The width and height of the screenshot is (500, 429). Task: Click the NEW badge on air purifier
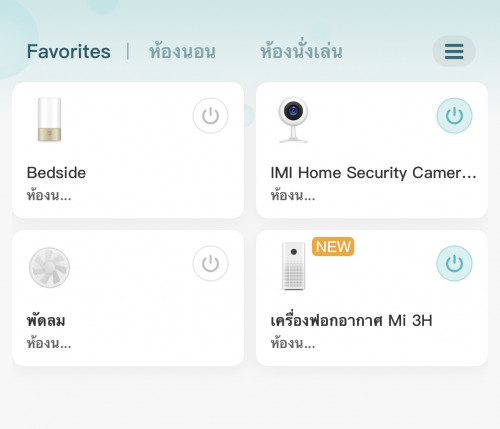click(333, 247)
